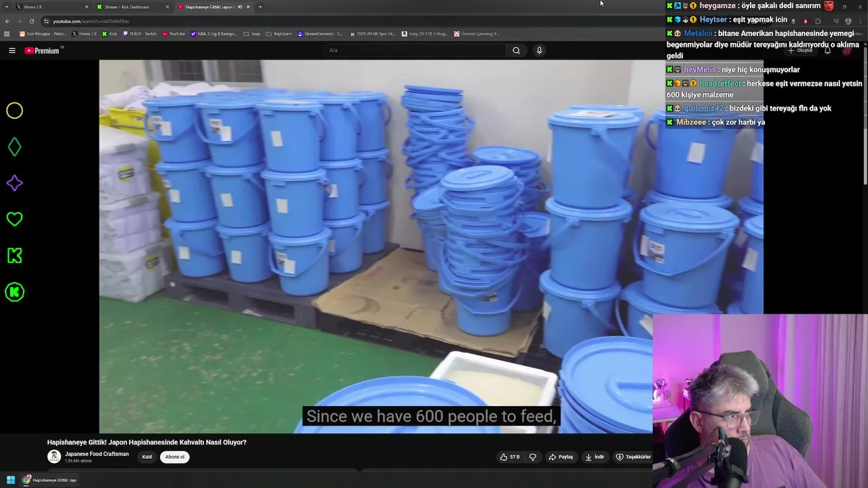Click the YouTube search magnifier button
This screenshot has height=488, width=868.
coord(516,50)
